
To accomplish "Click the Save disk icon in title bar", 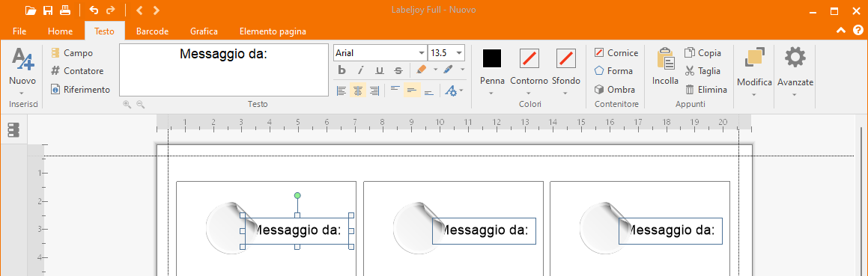I will 48,10.
